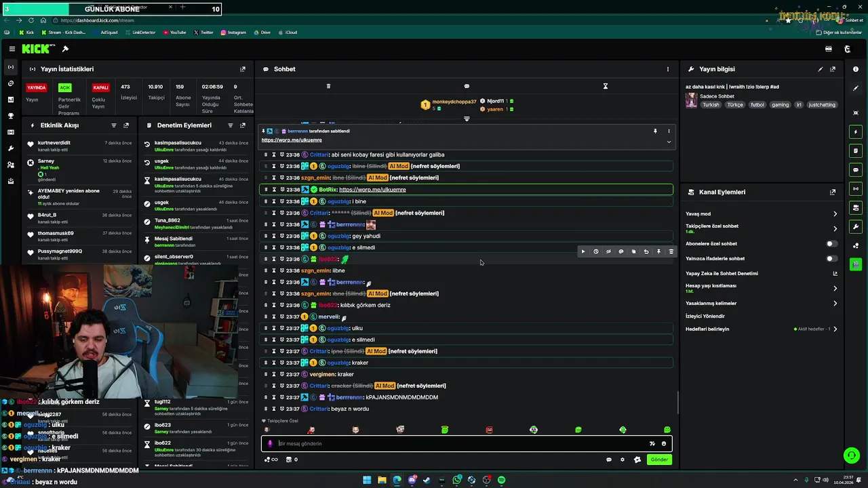Screen dimensions: 868x488
Task: Filter the Etkinlik Akışı feed
Action: point(114,125)
